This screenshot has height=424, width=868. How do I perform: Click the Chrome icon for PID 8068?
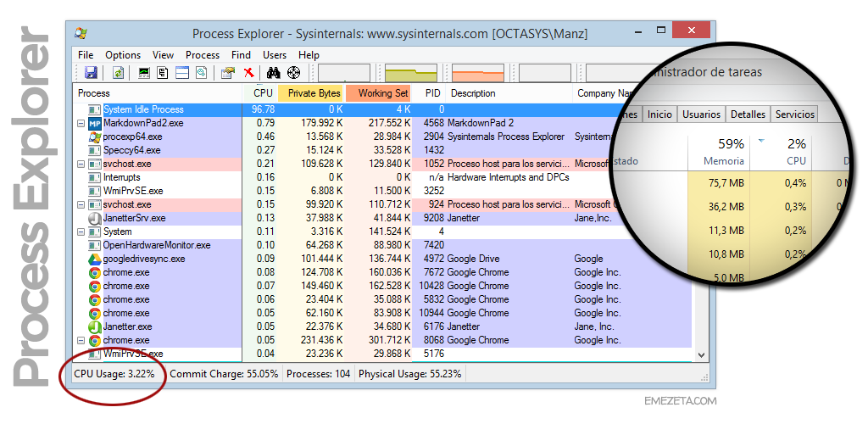tap(95, 340)
